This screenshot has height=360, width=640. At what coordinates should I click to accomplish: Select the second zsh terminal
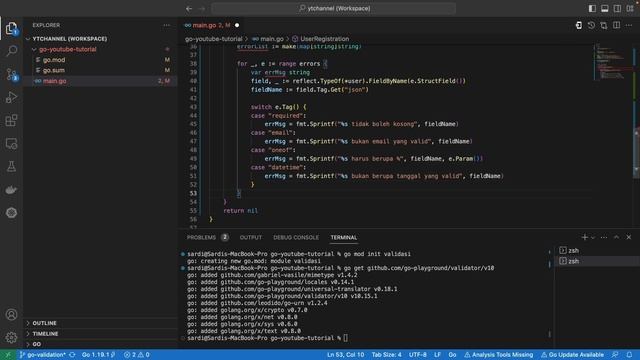pos(598,261)
